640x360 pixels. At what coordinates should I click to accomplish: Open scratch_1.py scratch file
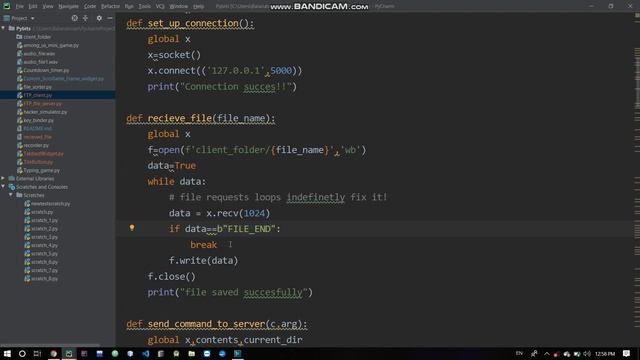pos(44,220)
